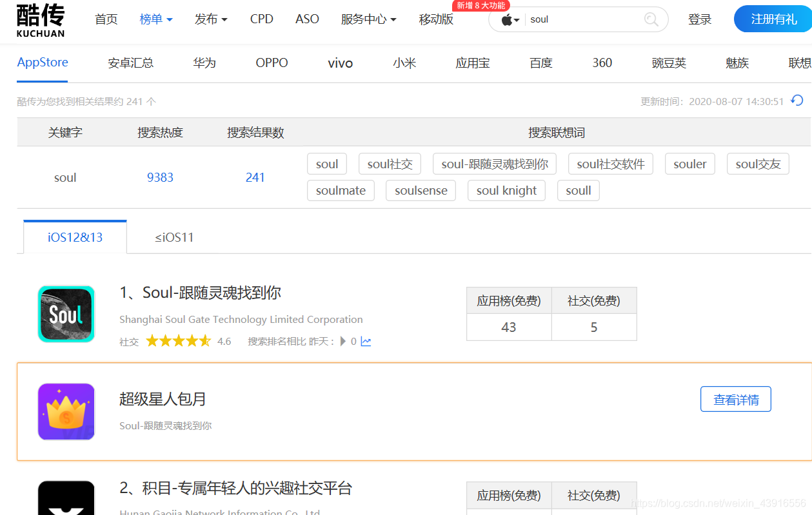812x515 pixels.
Task: Click the 'souler' suggestion tag
Action: [x=690, y=164]
